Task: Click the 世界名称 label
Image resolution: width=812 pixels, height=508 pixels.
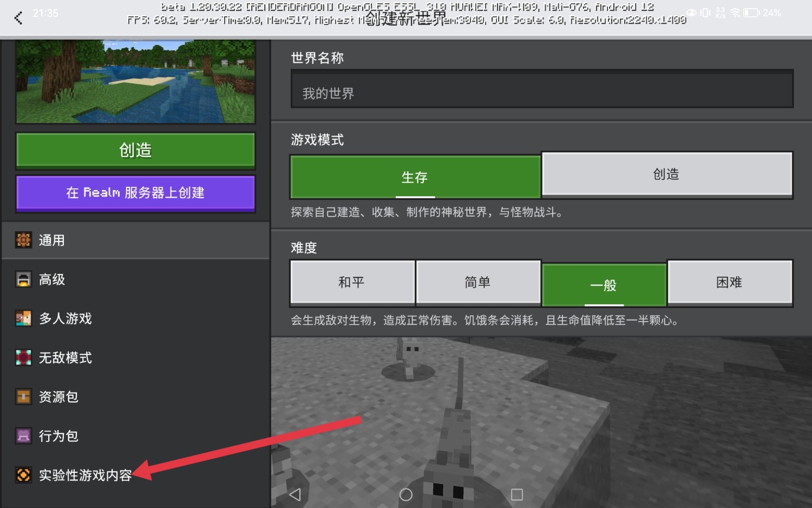Action: click(317, 58)
